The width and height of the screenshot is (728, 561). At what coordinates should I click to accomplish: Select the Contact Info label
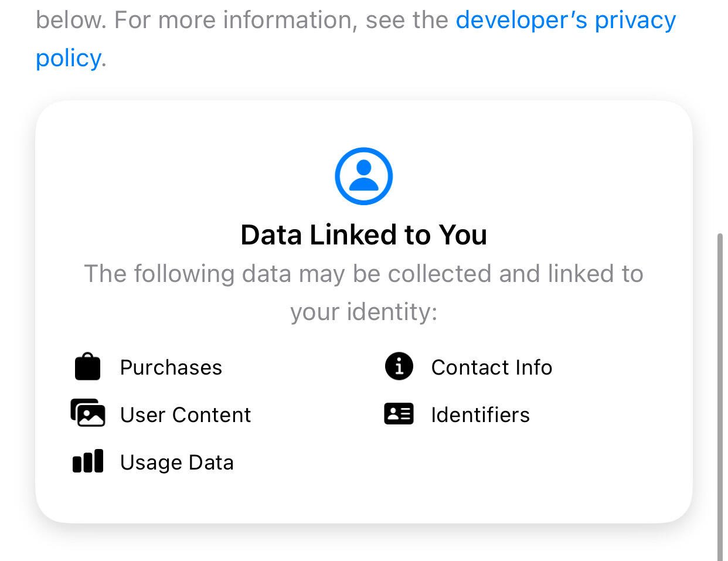coord(492,368)
